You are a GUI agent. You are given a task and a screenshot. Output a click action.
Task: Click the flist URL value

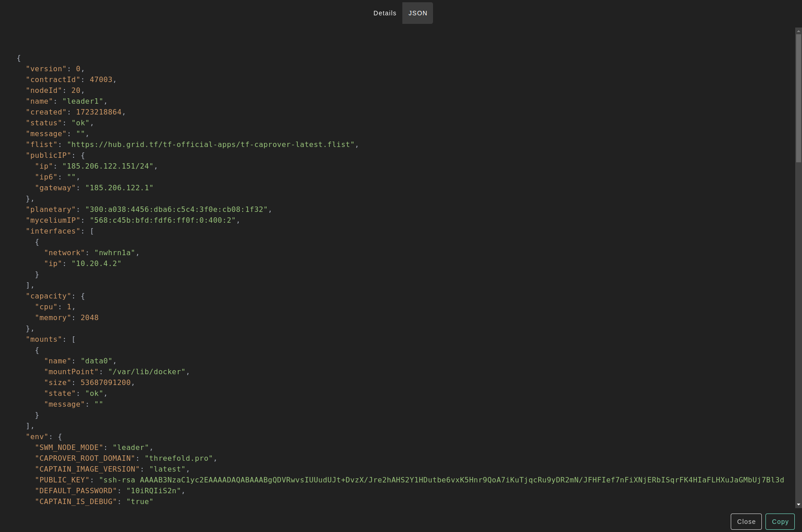click(x=211, y=145)
